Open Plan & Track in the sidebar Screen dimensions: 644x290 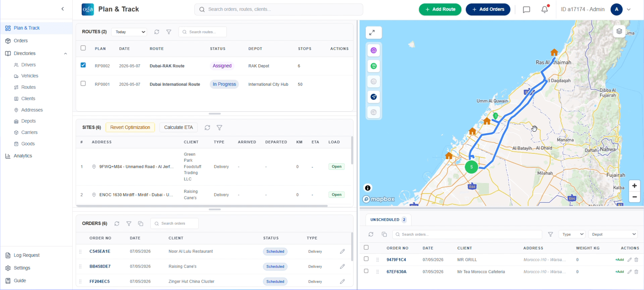pyautogui.click(x=36, y=28)
